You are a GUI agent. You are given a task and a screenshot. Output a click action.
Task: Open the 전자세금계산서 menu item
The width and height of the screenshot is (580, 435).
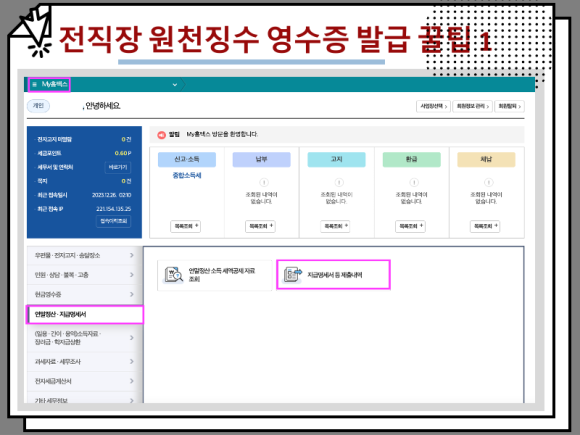coord(84,381)
